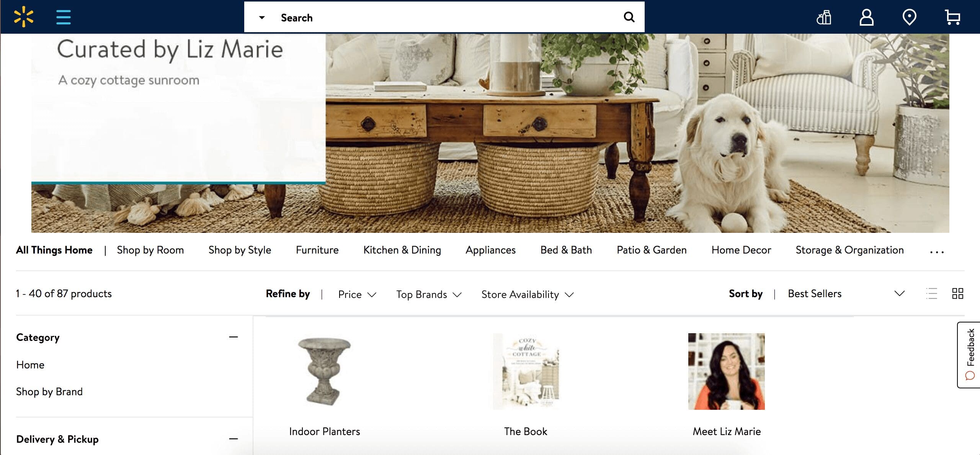
Task: Open the Bed & Bath menu item
Action: pyautogui.click(x=566, y=250)
